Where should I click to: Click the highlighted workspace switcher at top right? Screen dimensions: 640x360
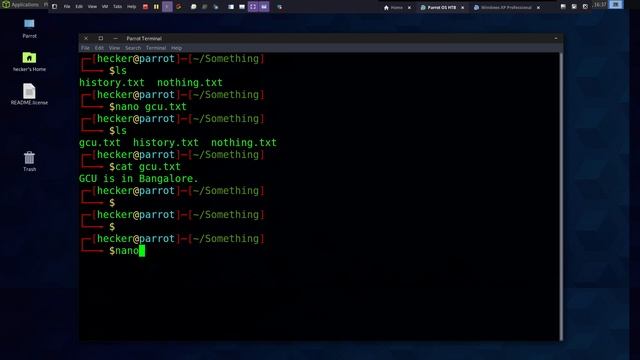(x=616, y=5)
